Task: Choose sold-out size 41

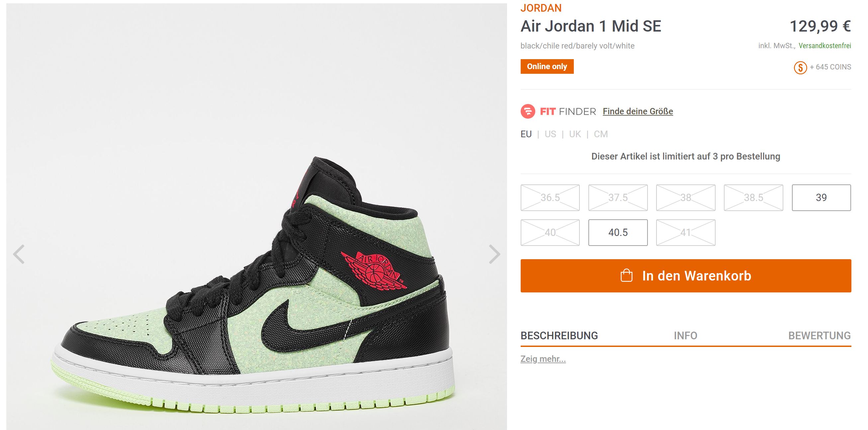Action: (685, 232)
